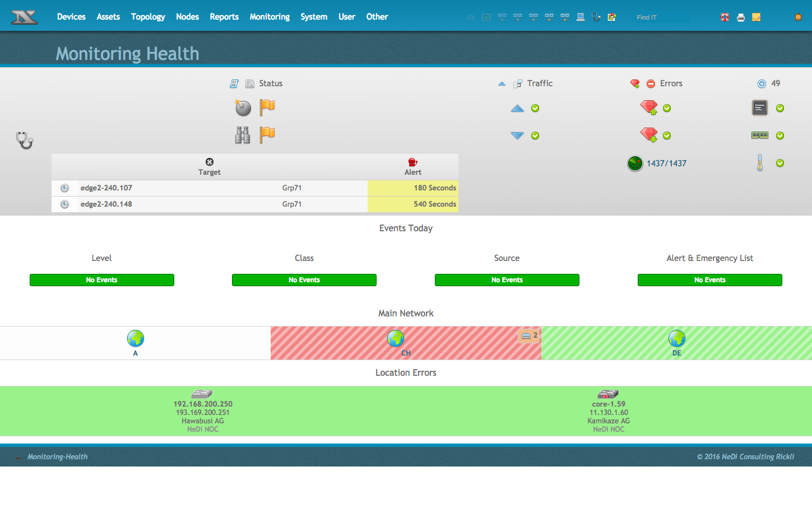812x513 pixels.
Task: Click the green radar icon beside 1437/1437
Action: coord(635,164)
